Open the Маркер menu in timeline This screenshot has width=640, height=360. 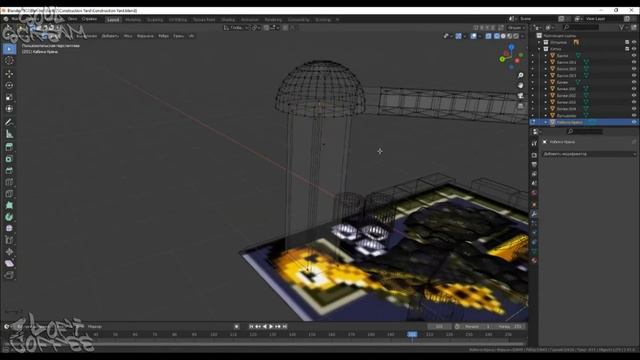pyautogui.click(x=95, y=327)
